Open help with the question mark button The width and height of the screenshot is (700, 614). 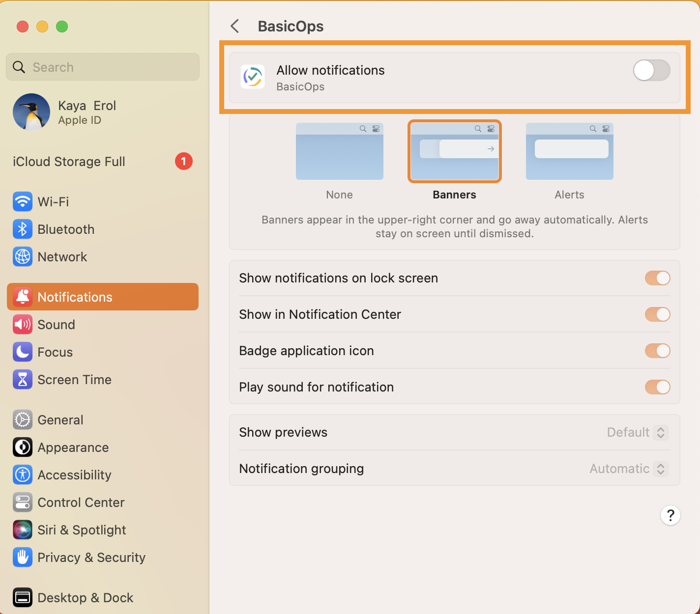point(671,515)
